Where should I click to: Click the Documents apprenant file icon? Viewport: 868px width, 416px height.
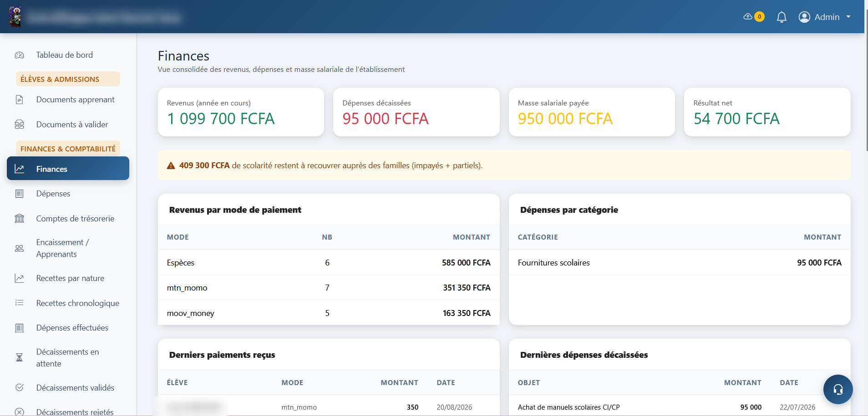point(19,100)
